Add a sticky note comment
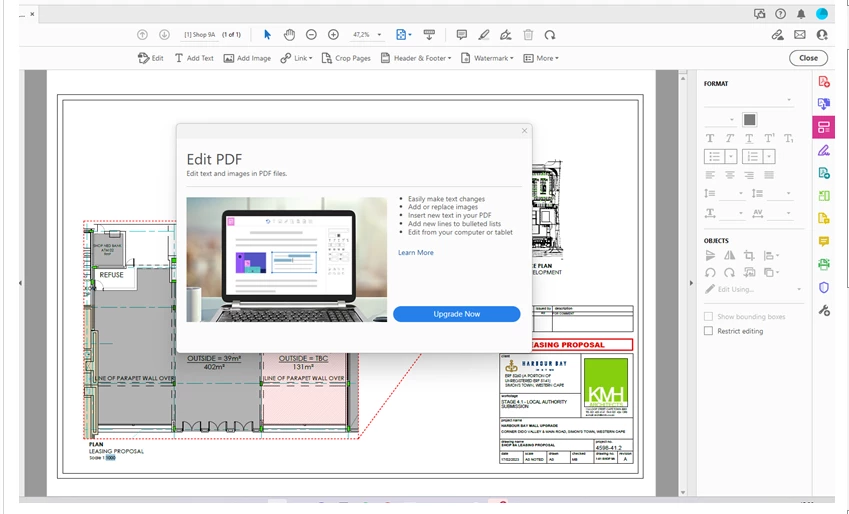849x514 pixels. coord(462,35)
